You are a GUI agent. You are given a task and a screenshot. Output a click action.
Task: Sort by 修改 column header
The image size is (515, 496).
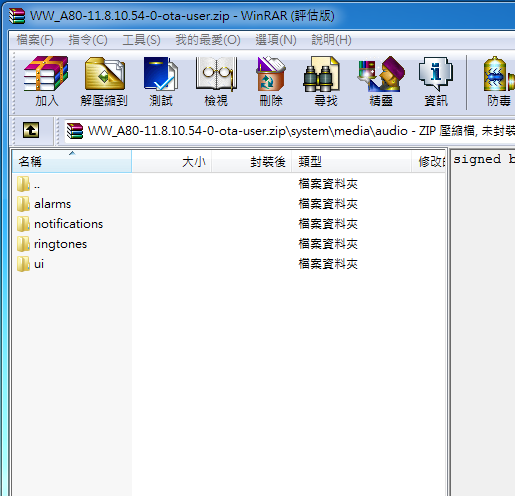coord(429,162)
